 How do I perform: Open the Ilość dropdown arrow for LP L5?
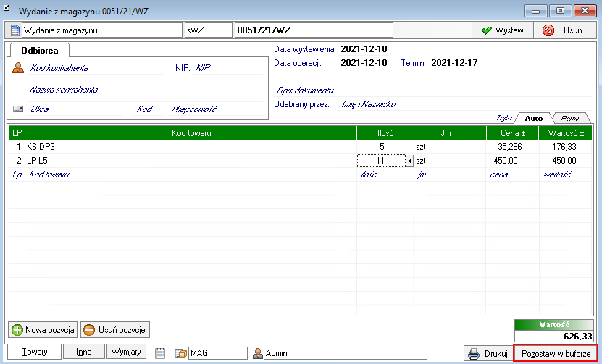tap(409, 161)
